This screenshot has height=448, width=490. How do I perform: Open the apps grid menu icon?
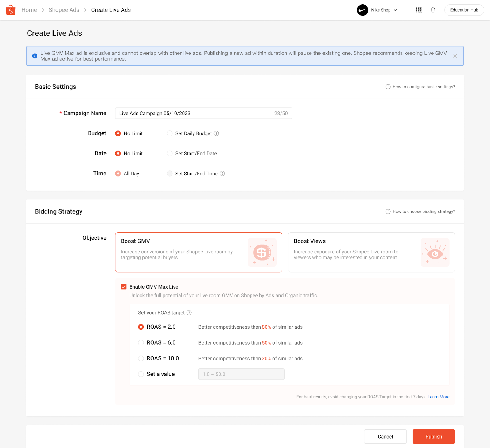point(419,10)
